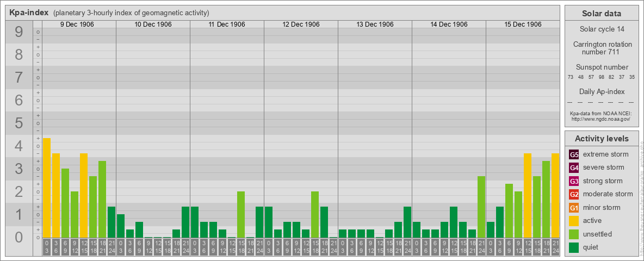644x261 pixels.
Task: Click the 'Daily Ap-index' label
Action: pyautogui.click(x=602, y=91)
